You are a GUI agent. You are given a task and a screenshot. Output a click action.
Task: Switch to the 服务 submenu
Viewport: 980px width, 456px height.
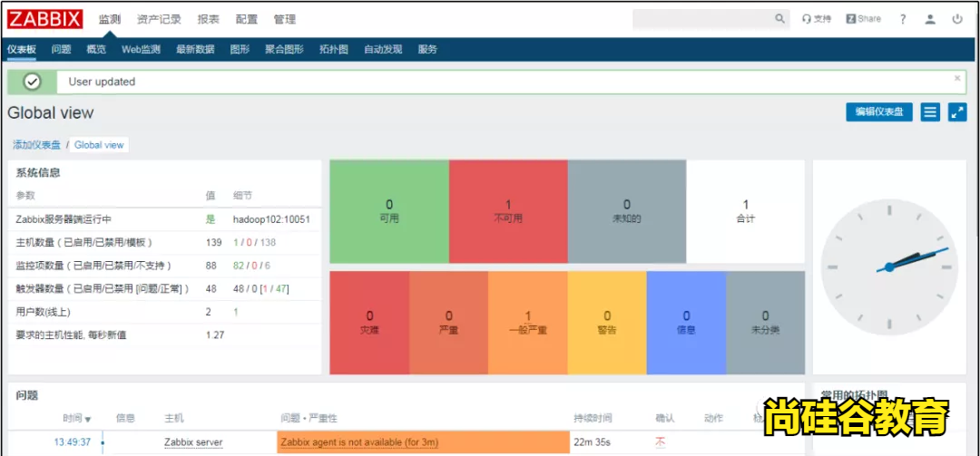pyautogui.click(x=427, y=50)
